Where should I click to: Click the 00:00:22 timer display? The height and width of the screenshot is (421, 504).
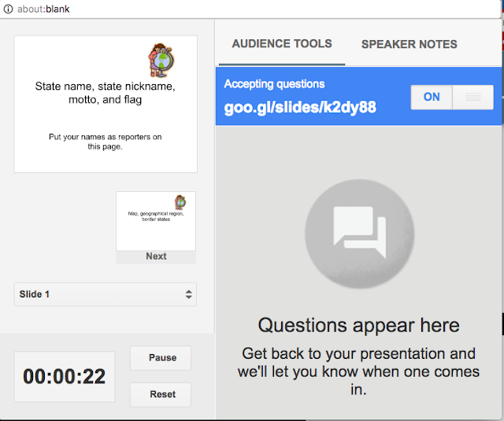tap(65, 376)
